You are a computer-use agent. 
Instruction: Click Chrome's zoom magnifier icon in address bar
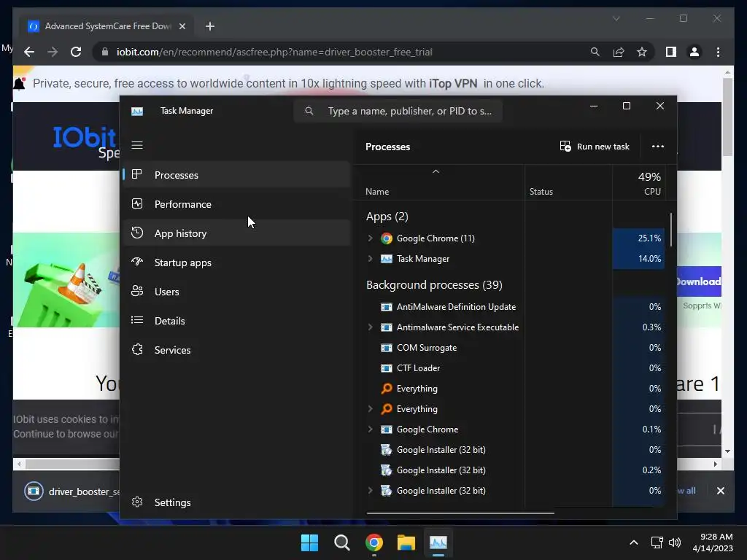(595, 52)
